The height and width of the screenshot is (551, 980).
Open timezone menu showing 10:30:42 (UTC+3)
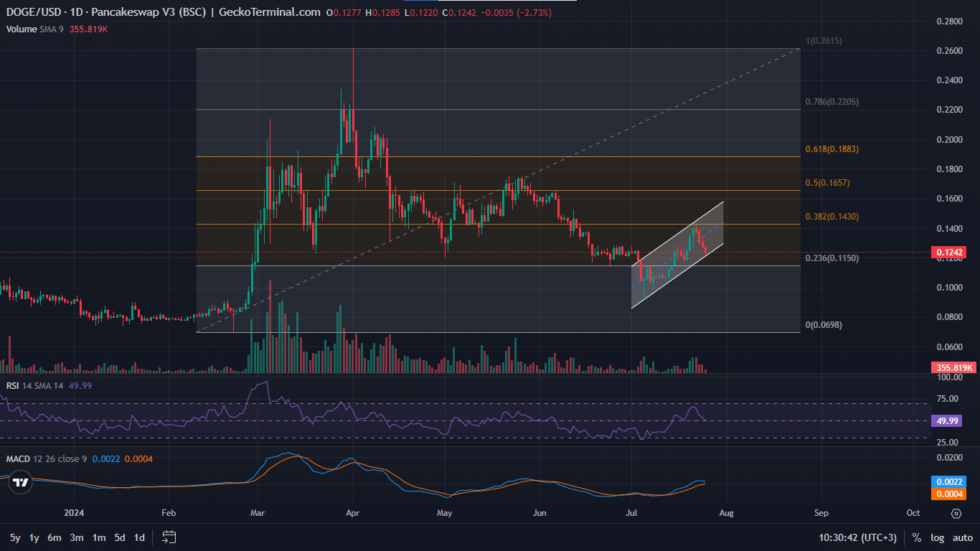pyautogui.click(x=859, y=537)
